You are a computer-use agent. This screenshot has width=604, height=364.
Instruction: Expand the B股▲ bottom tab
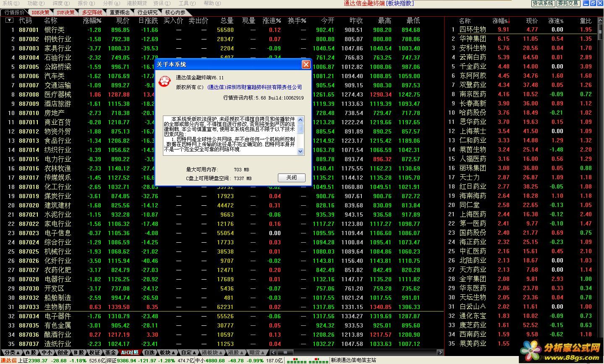tap(78, 353)
